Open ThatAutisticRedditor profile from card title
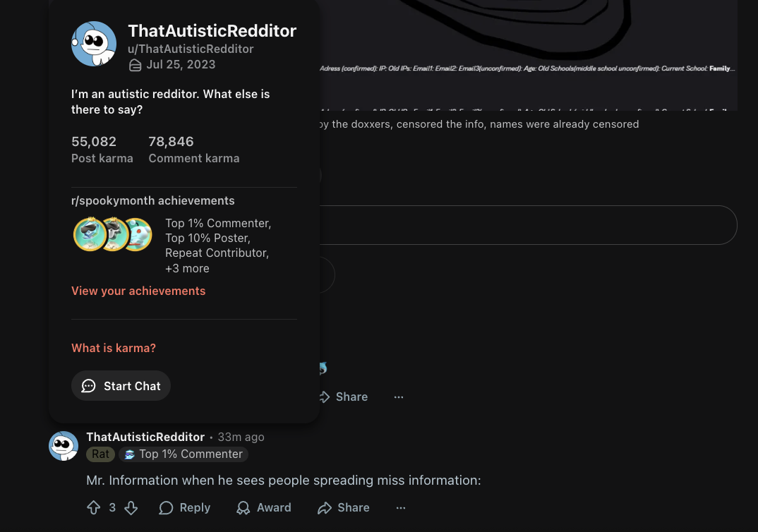Image resolution: width=758 pixels, height=532 pixels. point(212,31)
